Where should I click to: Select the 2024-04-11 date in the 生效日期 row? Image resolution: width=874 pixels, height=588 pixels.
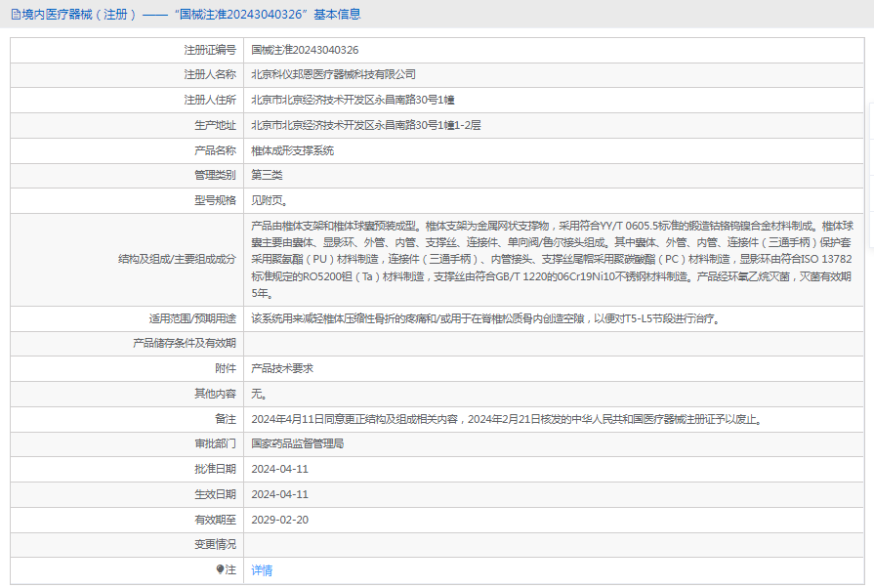pos(280,494)
